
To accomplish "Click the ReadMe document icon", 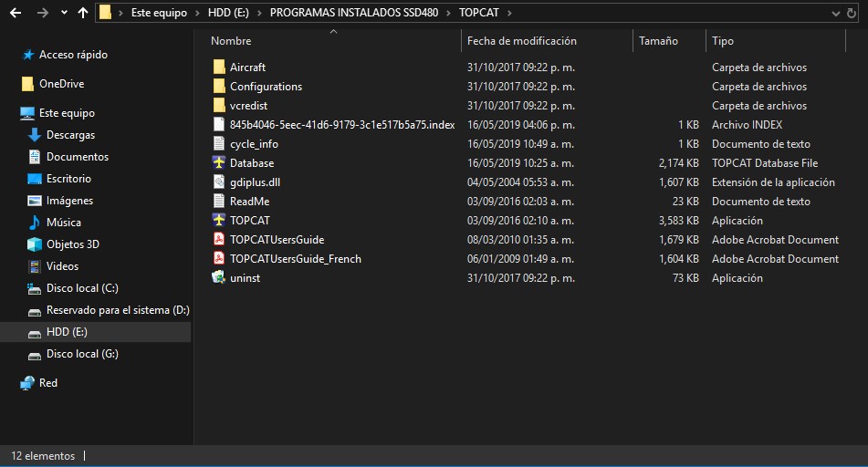I will point(219,202).
